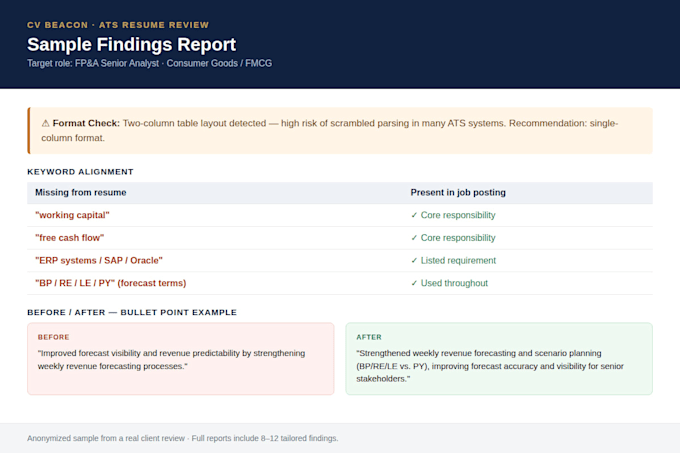The width and height of the screenshot is (680, 453).
Task: Click the 'Present in job posting' column header
Action: [x=458, y=192]
